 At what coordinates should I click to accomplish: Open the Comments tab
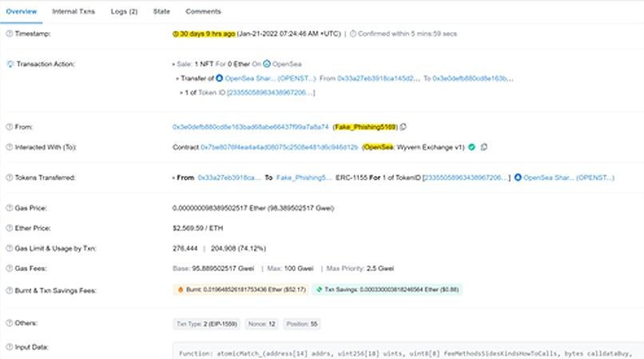pos(203,12)
